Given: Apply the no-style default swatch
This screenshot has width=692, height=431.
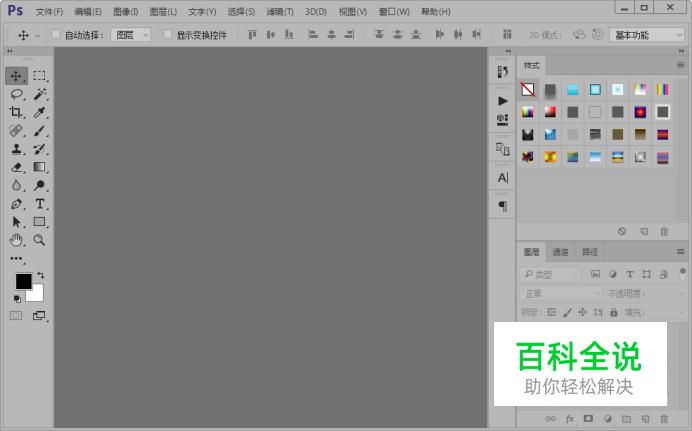Looking at the screenshot, I should [528, 90].
